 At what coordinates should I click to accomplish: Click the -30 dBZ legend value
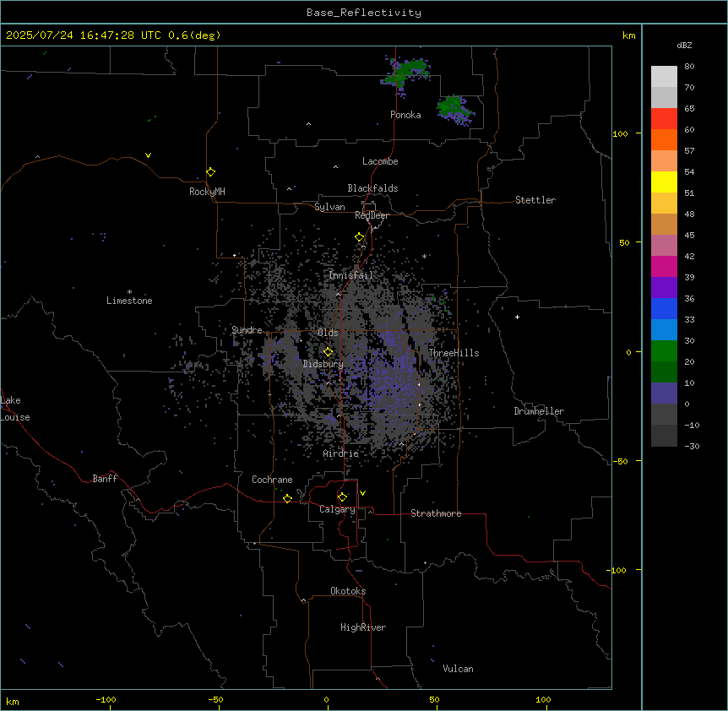click(692, 446)
